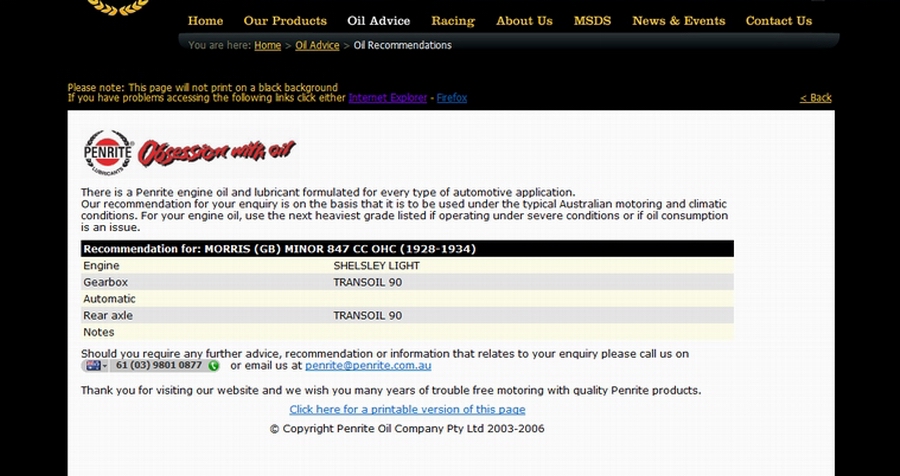
Task: Select the Rear axle TRANSOIL 90 value
Action: [x=367, y=316]
